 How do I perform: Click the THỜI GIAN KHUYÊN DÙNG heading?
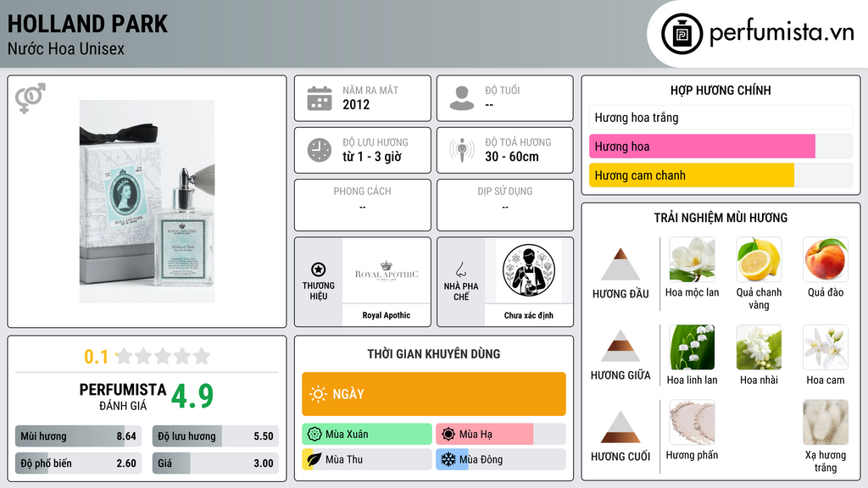pyautogui.click(x=434, y=354)
